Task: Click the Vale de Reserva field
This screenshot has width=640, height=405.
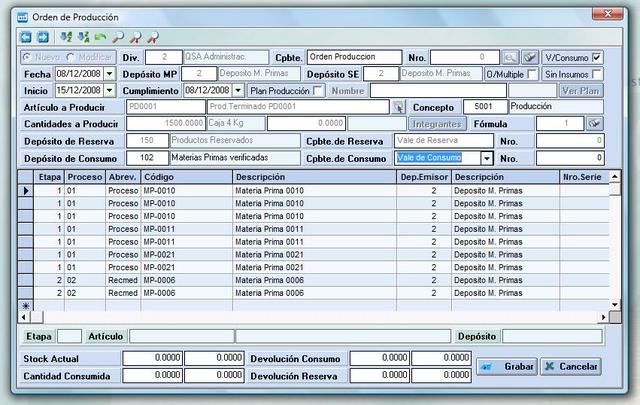Action: tap(444, 140)
